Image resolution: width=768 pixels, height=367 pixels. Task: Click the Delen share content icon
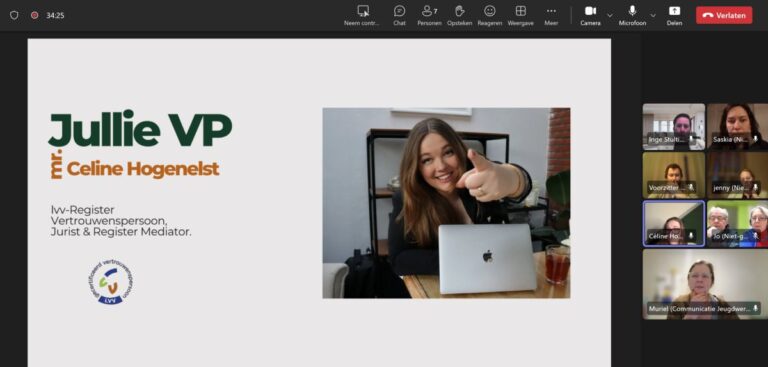coord(674,11)
